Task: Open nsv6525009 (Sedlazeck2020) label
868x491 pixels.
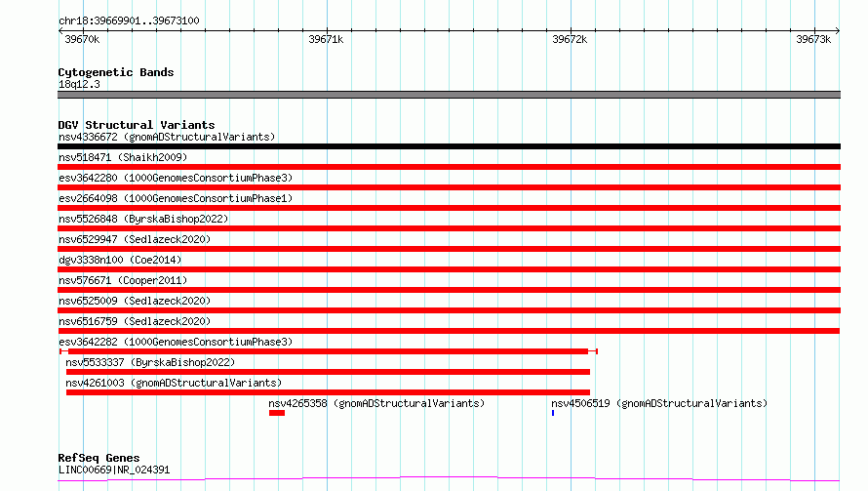Action: [135, 301]
